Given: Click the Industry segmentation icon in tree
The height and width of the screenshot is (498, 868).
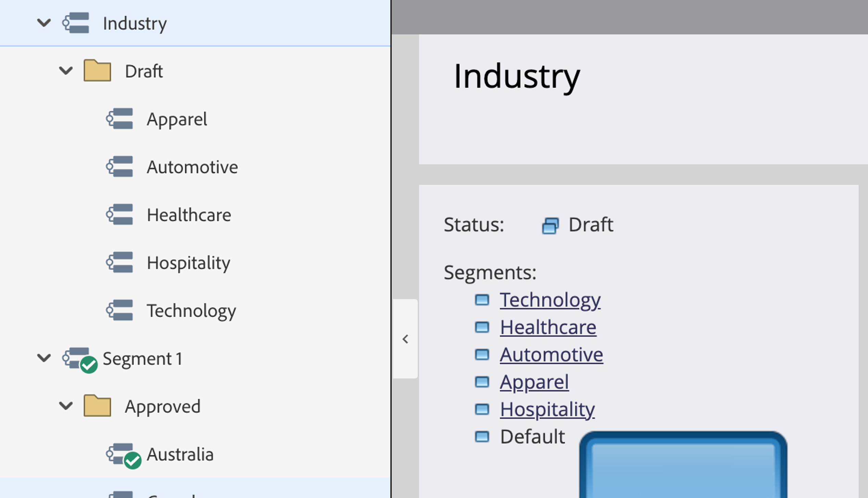Looking at the screenshot, I should [x=76, y=23].
